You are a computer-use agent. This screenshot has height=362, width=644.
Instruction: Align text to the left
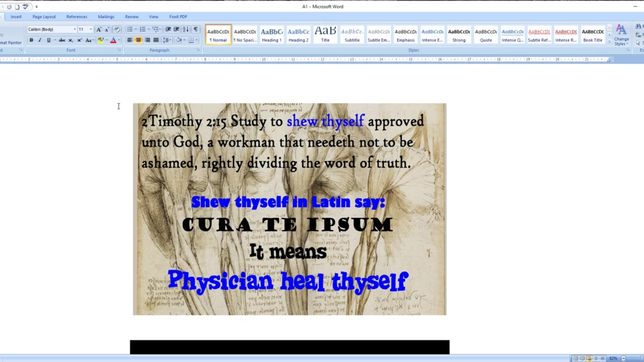coord(130,40)
